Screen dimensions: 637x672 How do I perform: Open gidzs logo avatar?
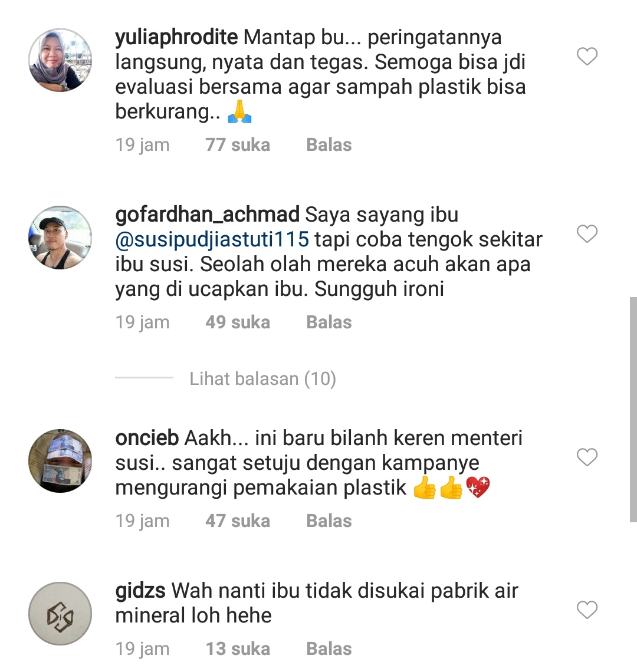pyautogui.click(x=60, y=613)
